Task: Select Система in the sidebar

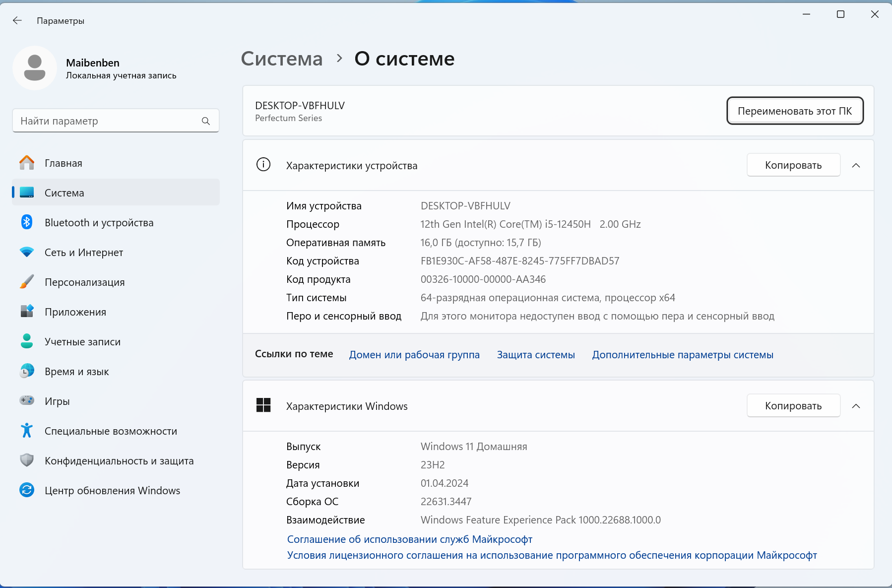Action: pyautogui.click(x=116, y=193)
